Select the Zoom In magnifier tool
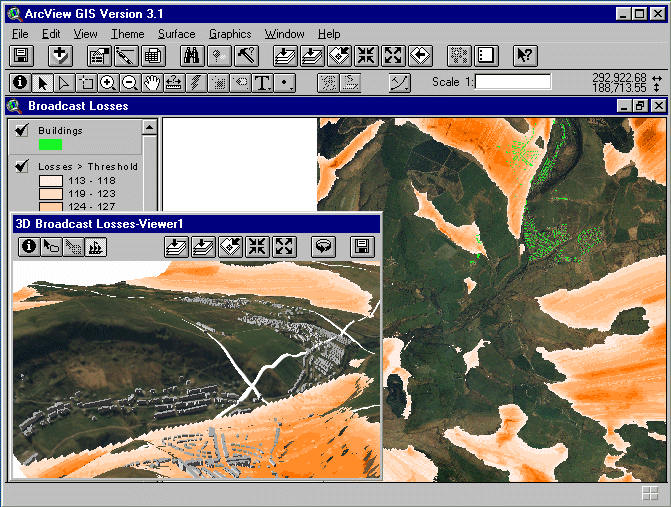 coord(108,83)
